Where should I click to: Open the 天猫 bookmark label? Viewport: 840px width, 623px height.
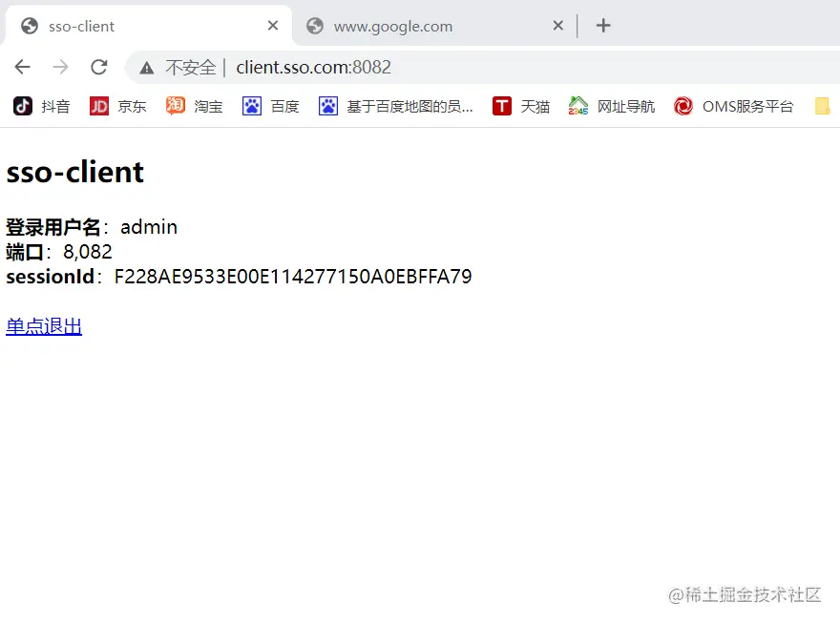(535, 107)
